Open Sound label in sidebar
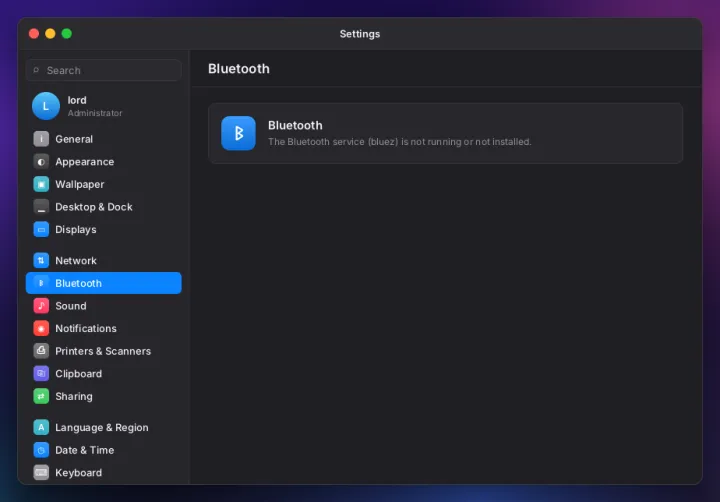The height and width of the screenshot is (502, 720). (x=71, y=305)
